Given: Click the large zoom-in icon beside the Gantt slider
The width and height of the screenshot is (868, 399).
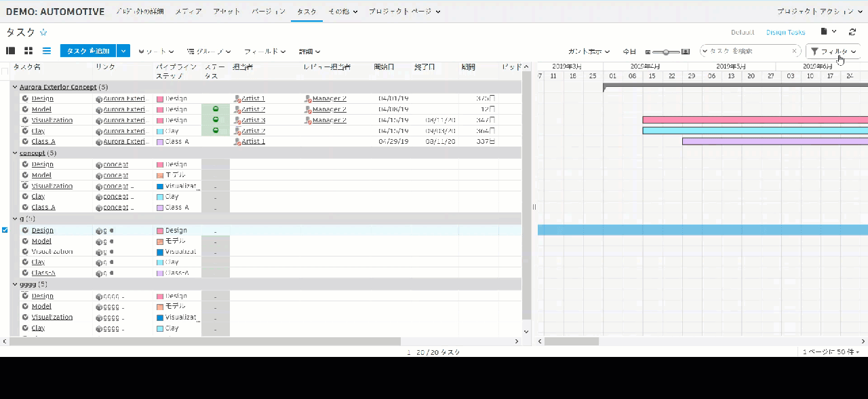Looking at the screenshot, I should [x=686, y=52].
